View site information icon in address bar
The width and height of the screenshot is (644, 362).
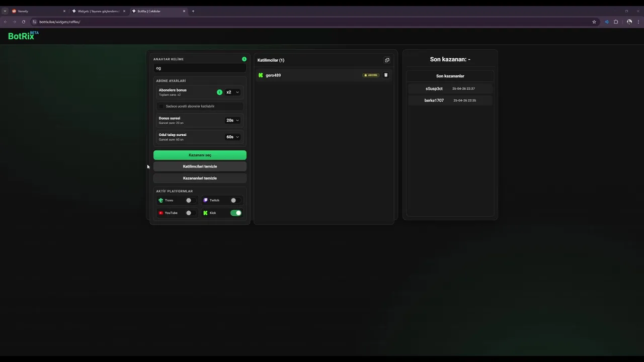[x=35, y=22]
